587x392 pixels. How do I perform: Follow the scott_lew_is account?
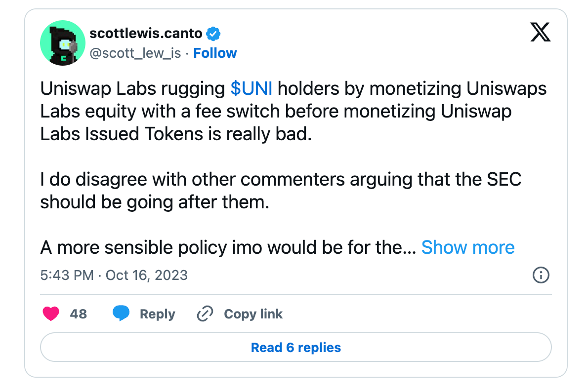(x=215, y=53)
